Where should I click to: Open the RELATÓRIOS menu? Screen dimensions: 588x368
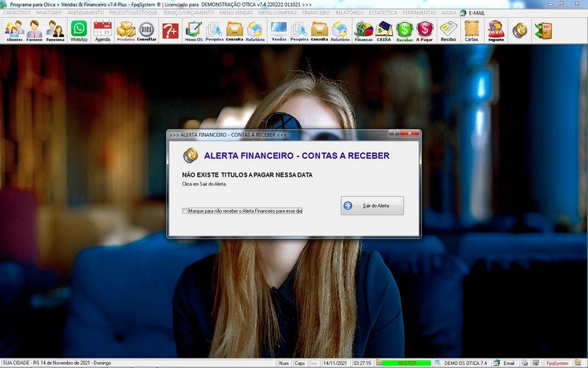point(349,13)
